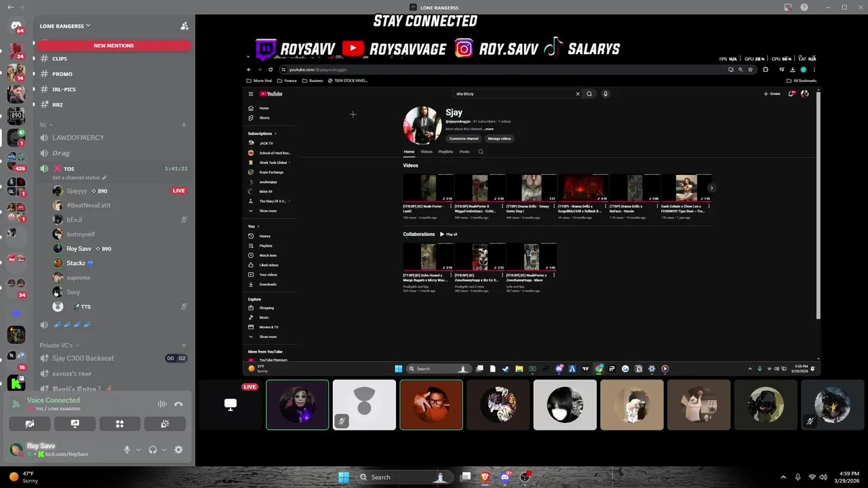
Task: Click Customize channel button
Action: (x=464, y=138)
